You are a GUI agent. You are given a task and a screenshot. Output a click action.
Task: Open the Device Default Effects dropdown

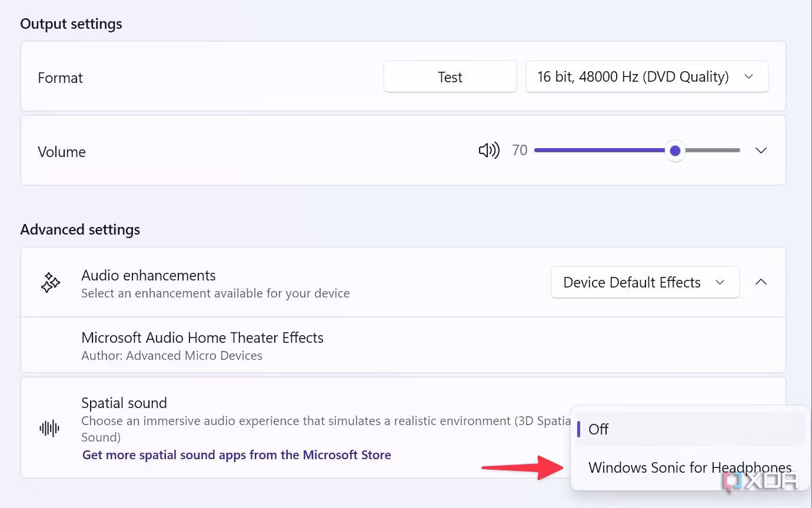(x=645, y=282)
